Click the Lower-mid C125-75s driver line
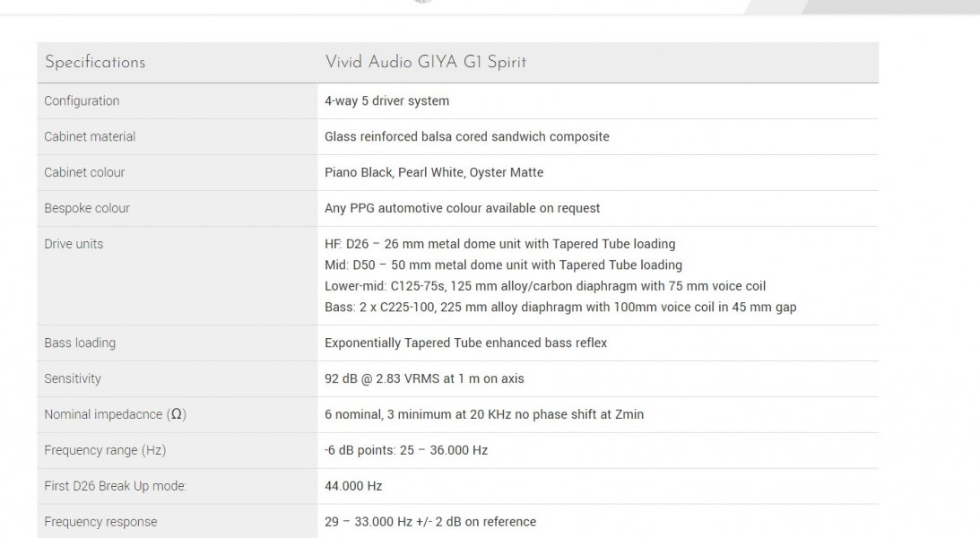The width and height of the screenshot is (980, 538). 545,286
